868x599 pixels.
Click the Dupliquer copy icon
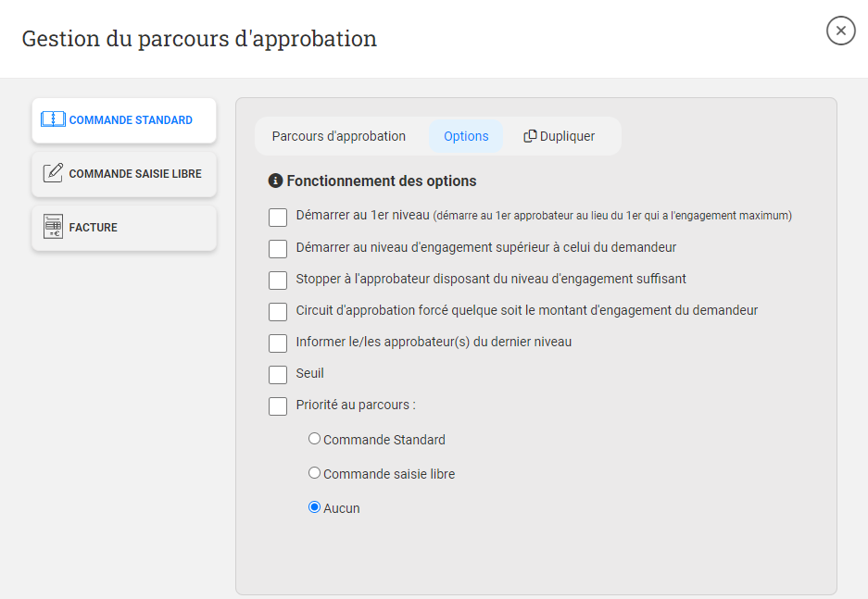(530, 136)
